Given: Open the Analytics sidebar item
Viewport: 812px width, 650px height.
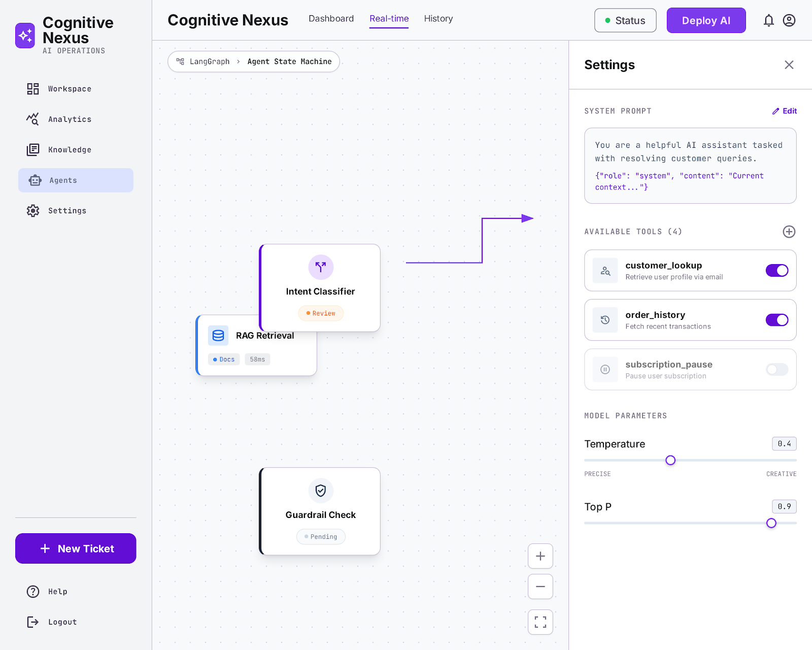Looking at the screenshot, I should tap(76, 119).
